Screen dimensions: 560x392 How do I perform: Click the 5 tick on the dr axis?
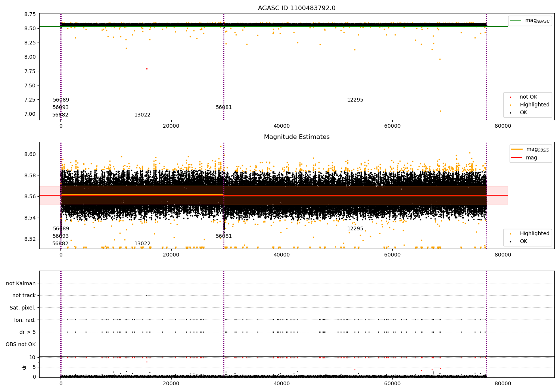point(34,367)
